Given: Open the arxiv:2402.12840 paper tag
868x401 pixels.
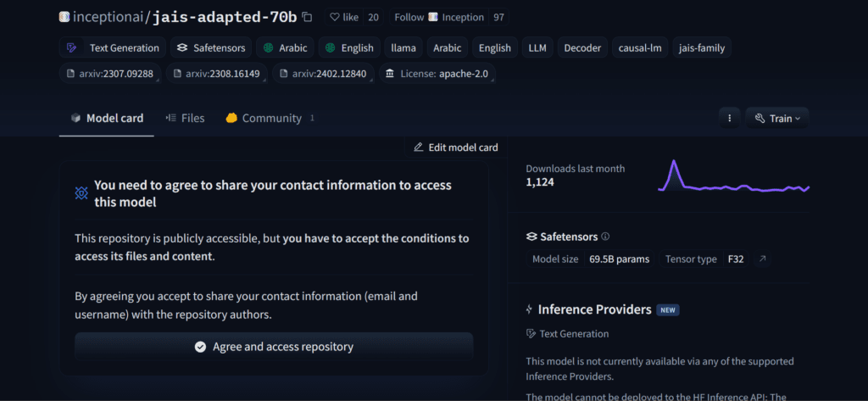Looking at the screenshot, I should point(323,73).
